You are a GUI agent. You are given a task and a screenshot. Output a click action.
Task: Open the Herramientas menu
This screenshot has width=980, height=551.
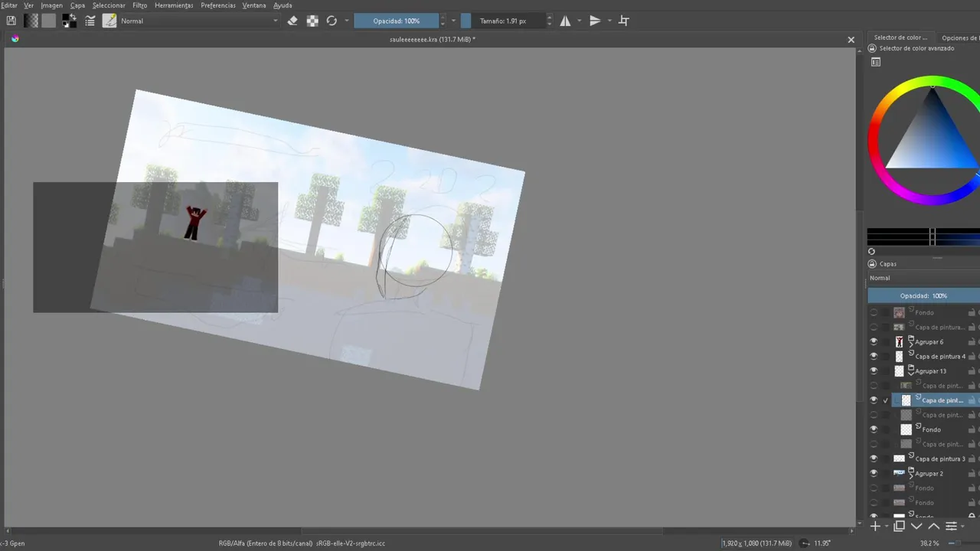coord(174,5)
